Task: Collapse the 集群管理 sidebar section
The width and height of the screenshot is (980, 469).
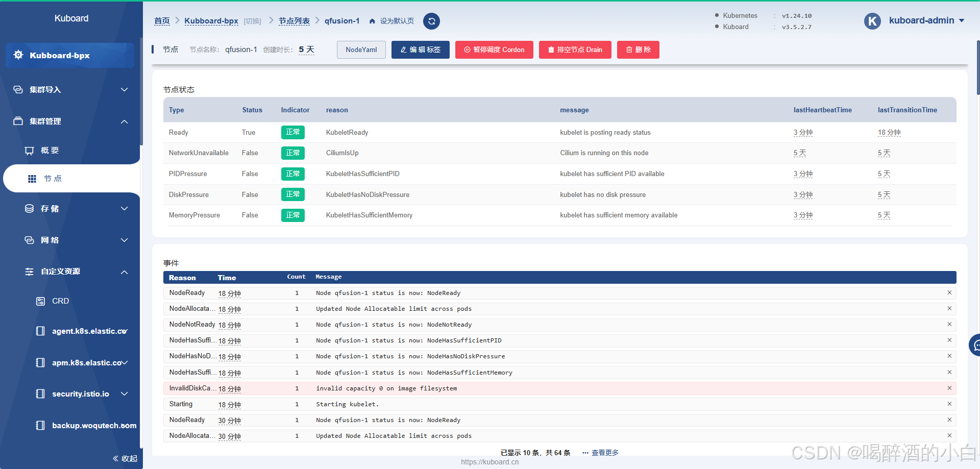Action: (x=124, y=121)
